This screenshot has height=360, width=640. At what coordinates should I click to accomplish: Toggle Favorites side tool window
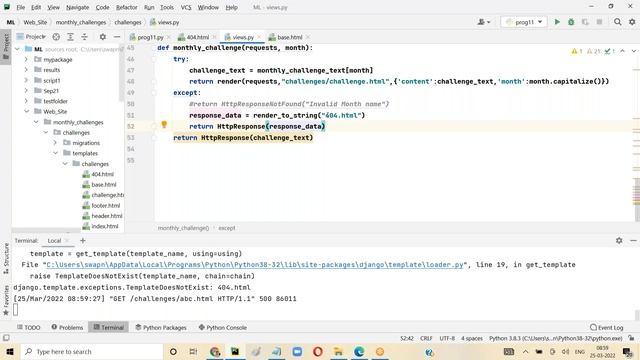pos(6,300)
